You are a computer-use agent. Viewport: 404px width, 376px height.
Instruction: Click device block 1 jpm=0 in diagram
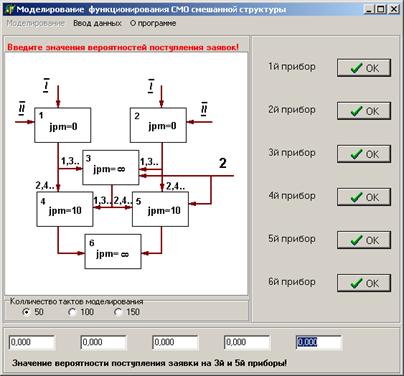coord(63,125)
